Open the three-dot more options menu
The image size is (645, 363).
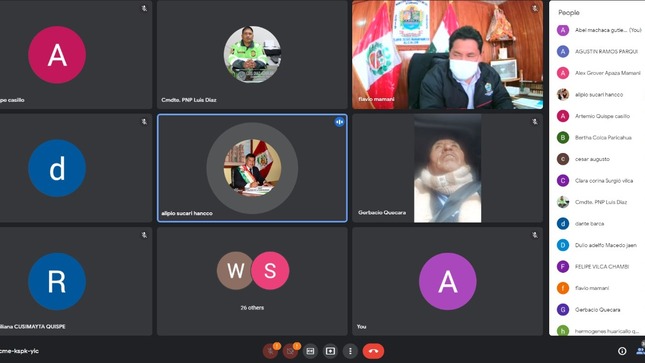(x=350, y=351)
